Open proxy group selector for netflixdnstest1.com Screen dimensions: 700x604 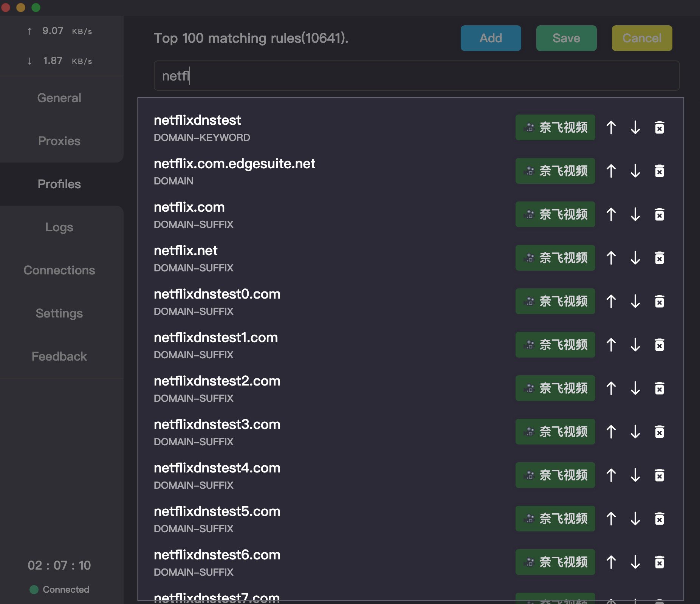(x=555, y=345)
